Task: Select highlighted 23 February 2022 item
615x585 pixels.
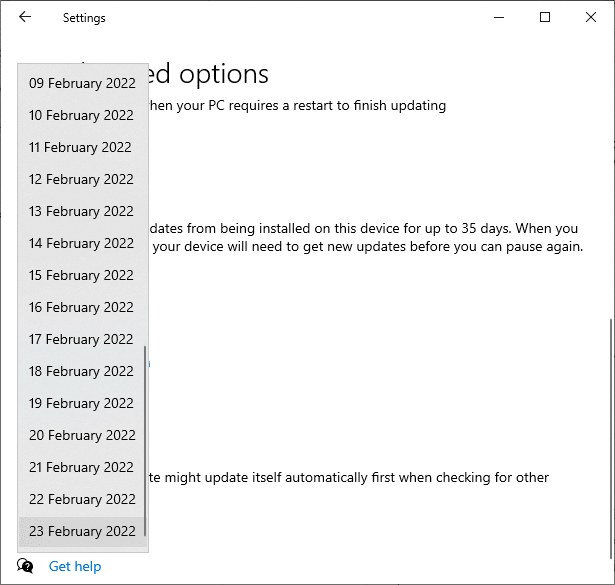Action: [83, 531]
